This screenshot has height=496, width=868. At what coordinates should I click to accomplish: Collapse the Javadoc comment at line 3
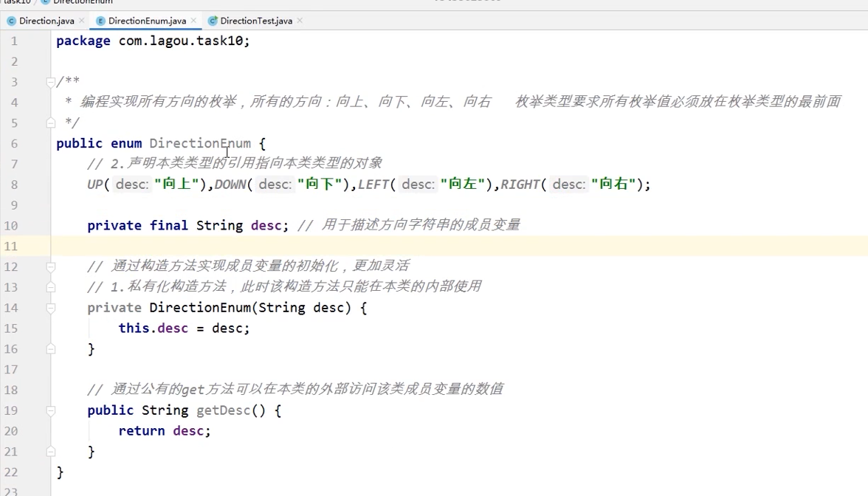[50, 82]
